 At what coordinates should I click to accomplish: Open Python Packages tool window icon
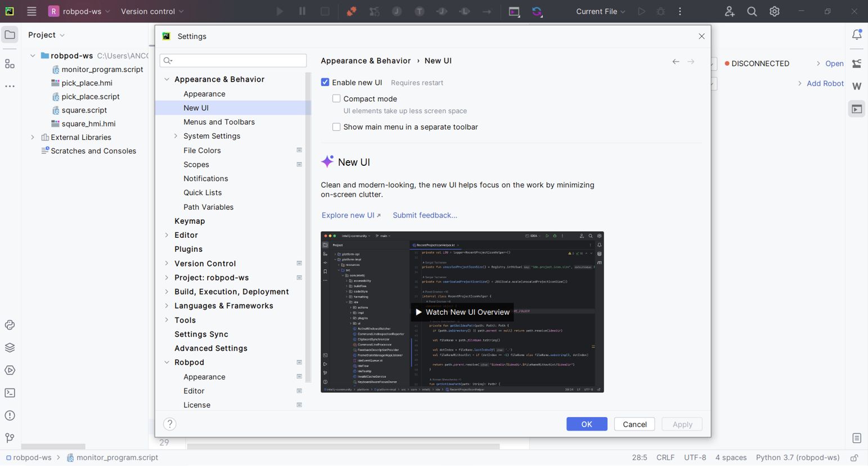[10, 348]
